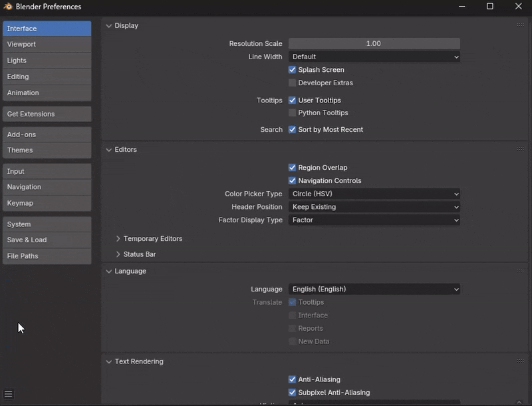Open the Factor Display Type dropdown
Screen dimensions: 532x406
(374, 220)
